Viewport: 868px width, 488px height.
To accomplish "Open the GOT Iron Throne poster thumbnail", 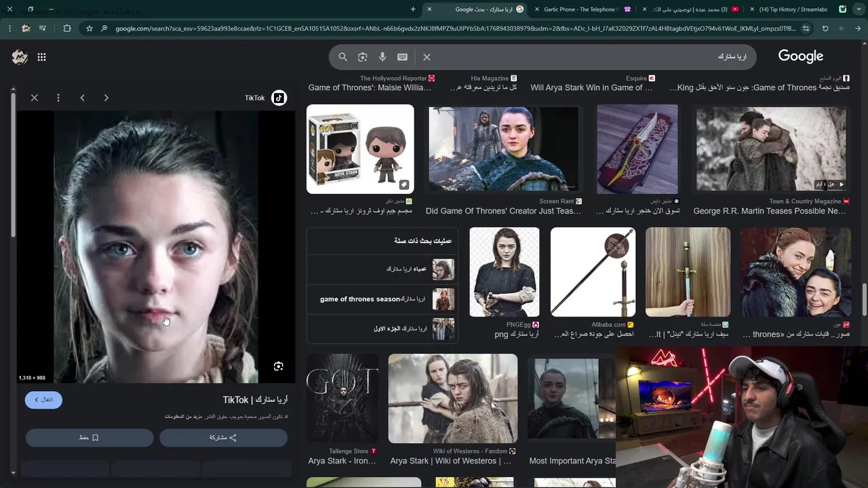I will point(342,399).
